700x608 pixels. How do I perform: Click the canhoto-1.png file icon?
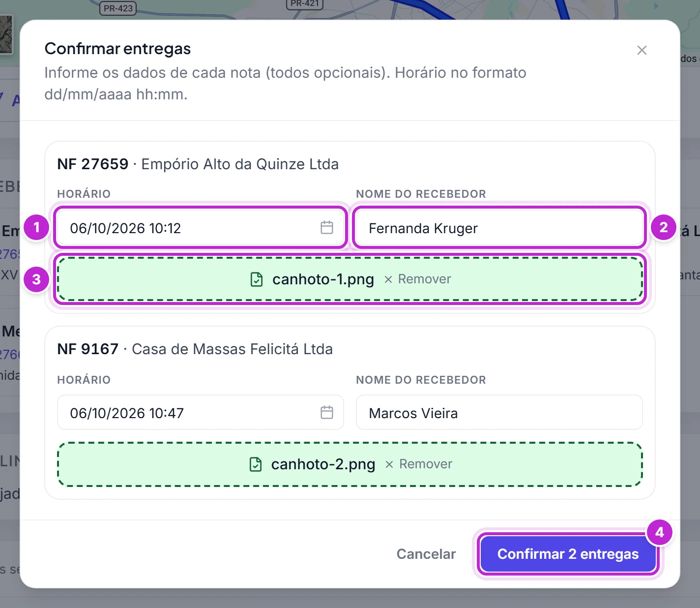click(x=257, y=279)
